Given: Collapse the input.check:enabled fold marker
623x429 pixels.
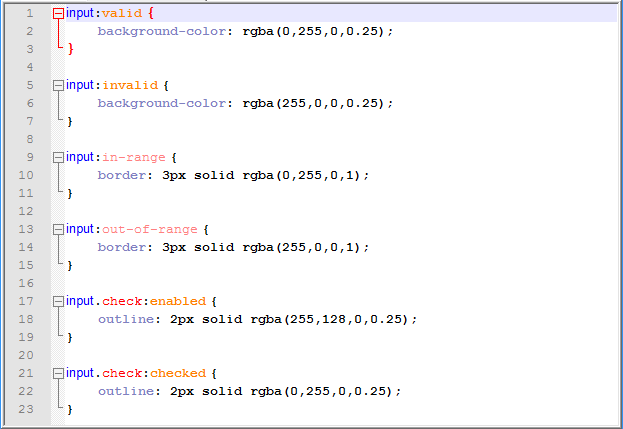Looking at the screenshot, I should [x=58, y=301].
